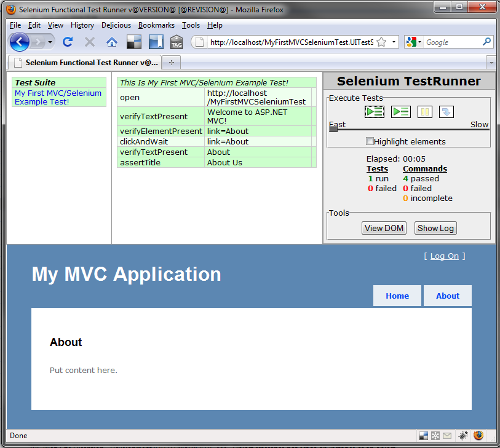Toggle the Highlight elements checkbox

(370, 141)
